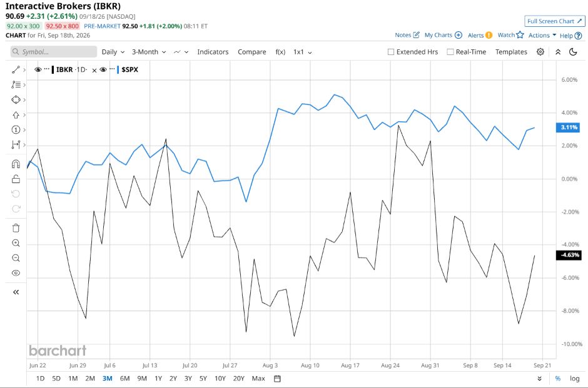This screenshot has width=588, height=388.
Task: Hide the IBKR series using eye icon
Action: [38, 69]
